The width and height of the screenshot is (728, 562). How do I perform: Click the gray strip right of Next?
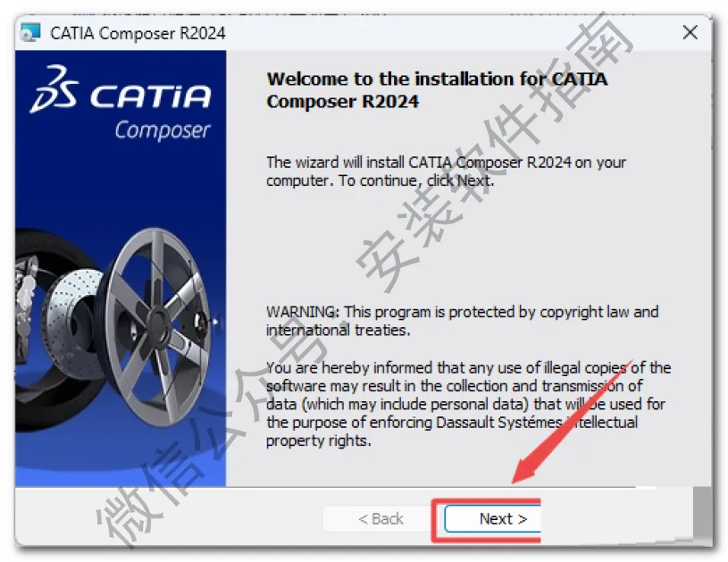pos(702,513)
